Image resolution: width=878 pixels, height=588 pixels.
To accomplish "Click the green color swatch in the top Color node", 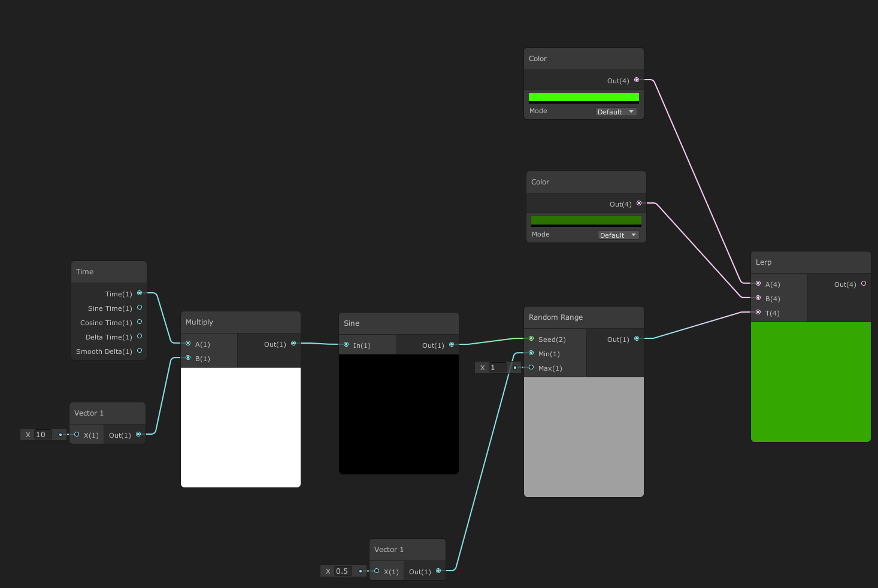I will (583, 96).
